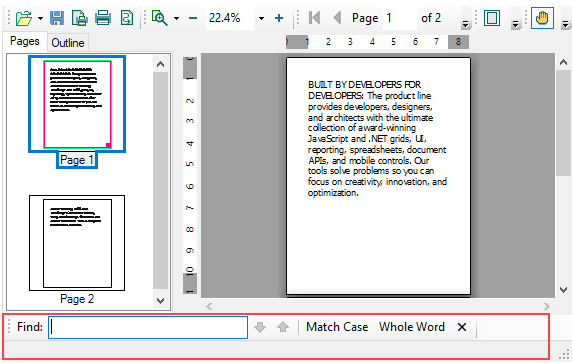Open the hand tool toolbar overflow arrow

click(565, 24)
